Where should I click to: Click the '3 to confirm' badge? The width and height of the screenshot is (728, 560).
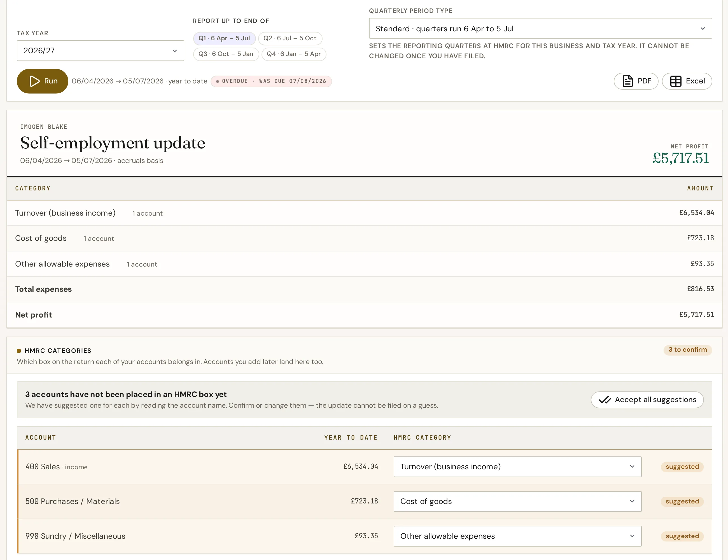[687, 350]
